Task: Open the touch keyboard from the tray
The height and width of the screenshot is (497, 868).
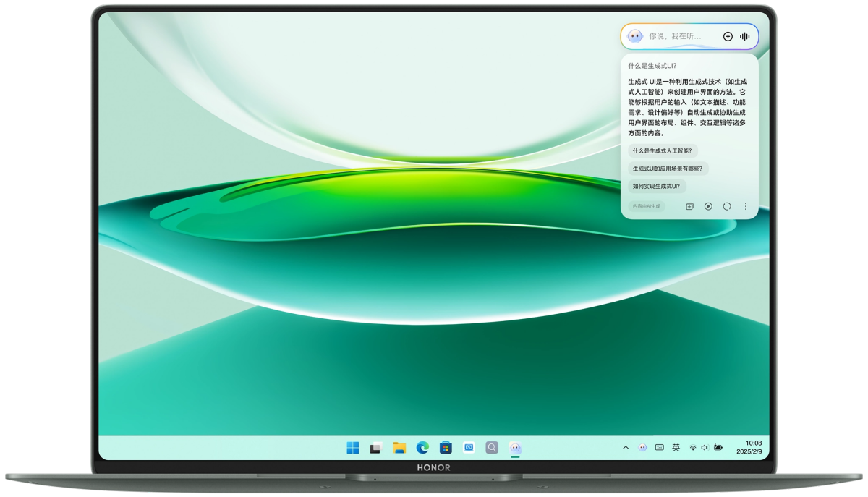Action: click(x=660, y=448)
